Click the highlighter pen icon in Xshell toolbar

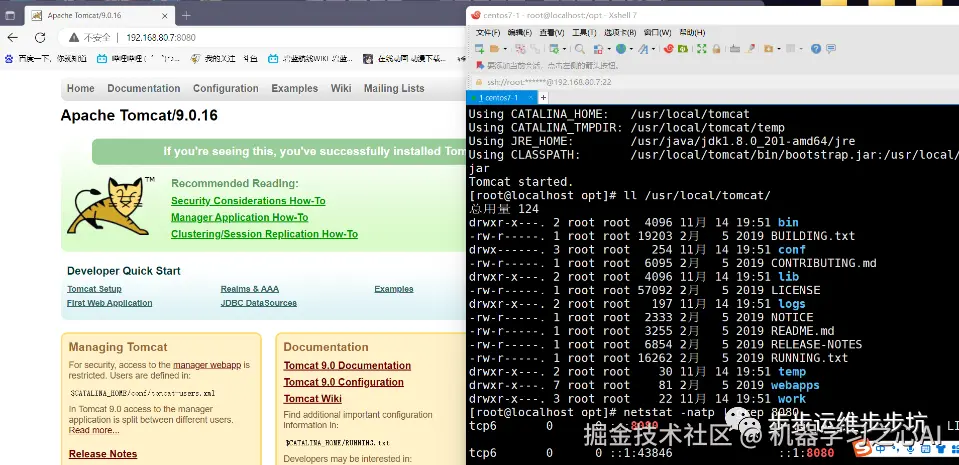click(x=750, y=49)
